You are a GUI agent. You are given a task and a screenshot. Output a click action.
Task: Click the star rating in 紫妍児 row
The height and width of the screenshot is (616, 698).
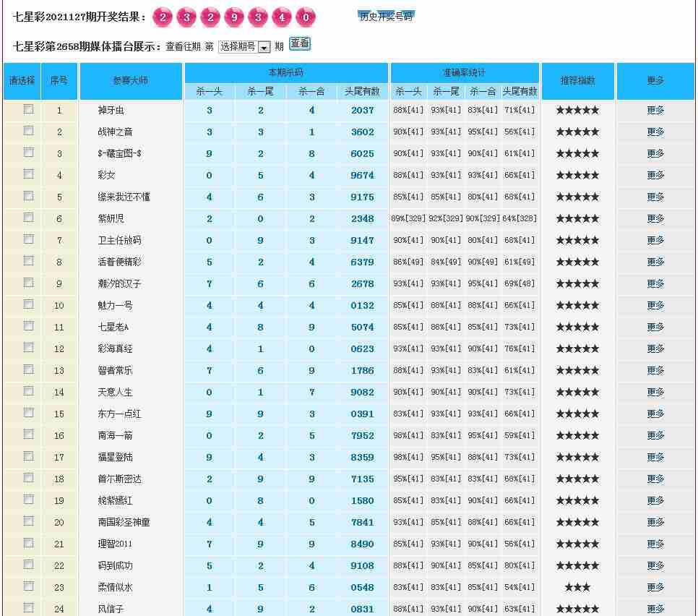577,219
